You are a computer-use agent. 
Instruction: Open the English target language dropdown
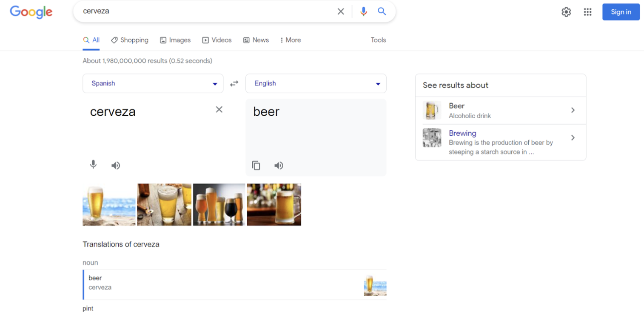click(316, 83)
